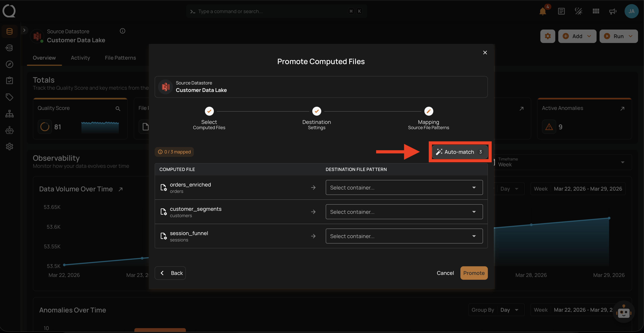Switch to the Overview tab
The width and height of the screenshot is (644, 333).
point(44,58)
